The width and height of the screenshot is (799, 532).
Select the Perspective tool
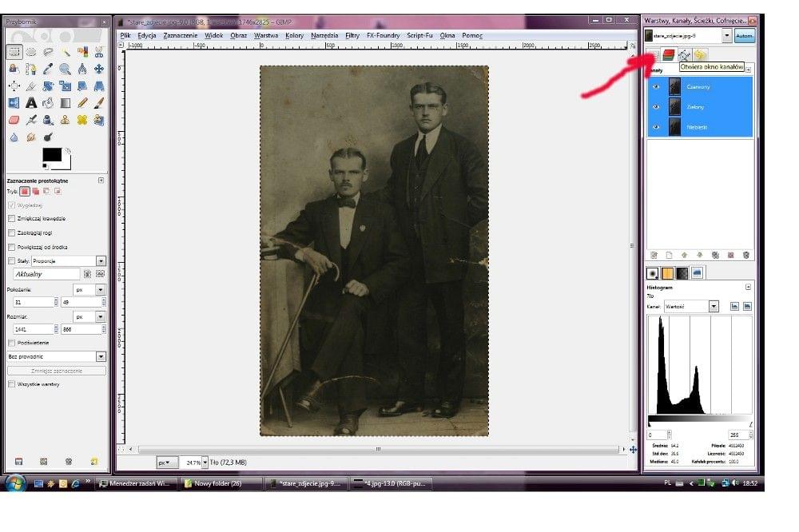(x=99, y=85)
